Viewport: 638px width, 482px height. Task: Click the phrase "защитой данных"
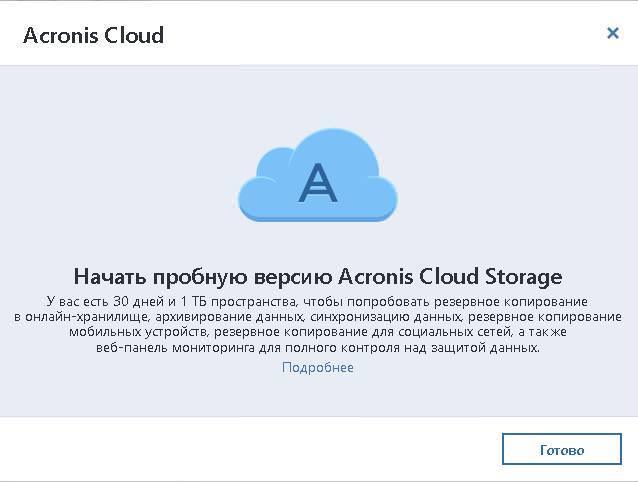tap(485, 348)
